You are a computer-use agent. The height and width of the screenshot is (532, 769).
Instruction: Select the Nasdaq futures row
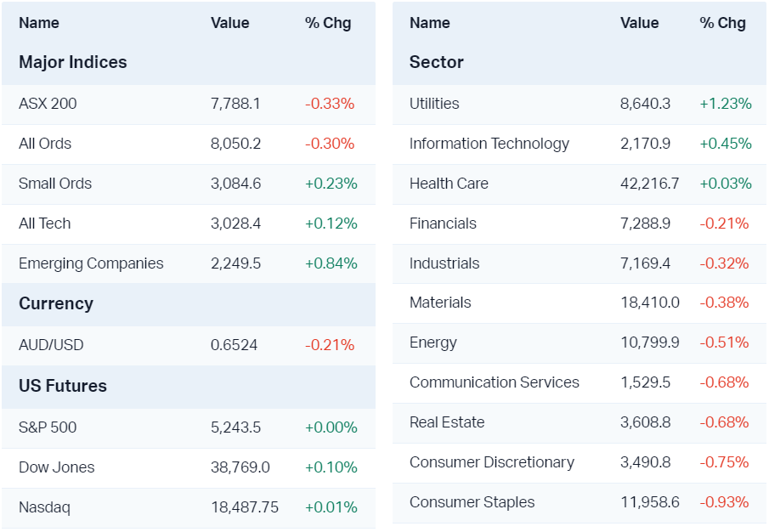[44, 507]
